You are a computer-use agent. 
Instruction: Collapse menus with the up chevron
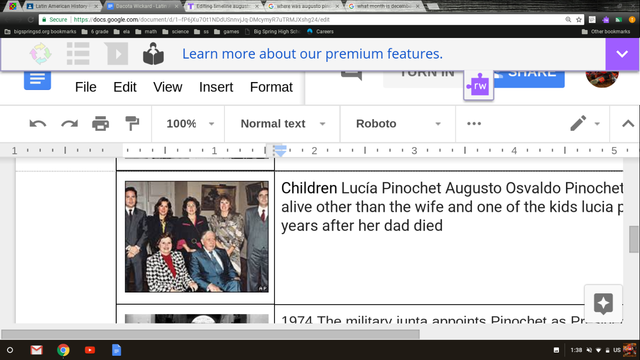pyautogui.click(x=628, y=124)
